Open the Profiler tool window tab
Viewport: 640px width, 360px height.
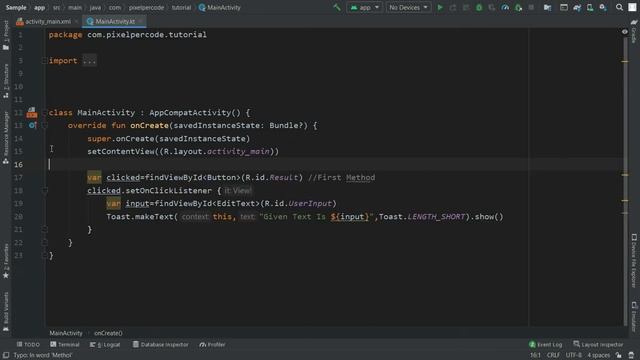tap(212, 344)
